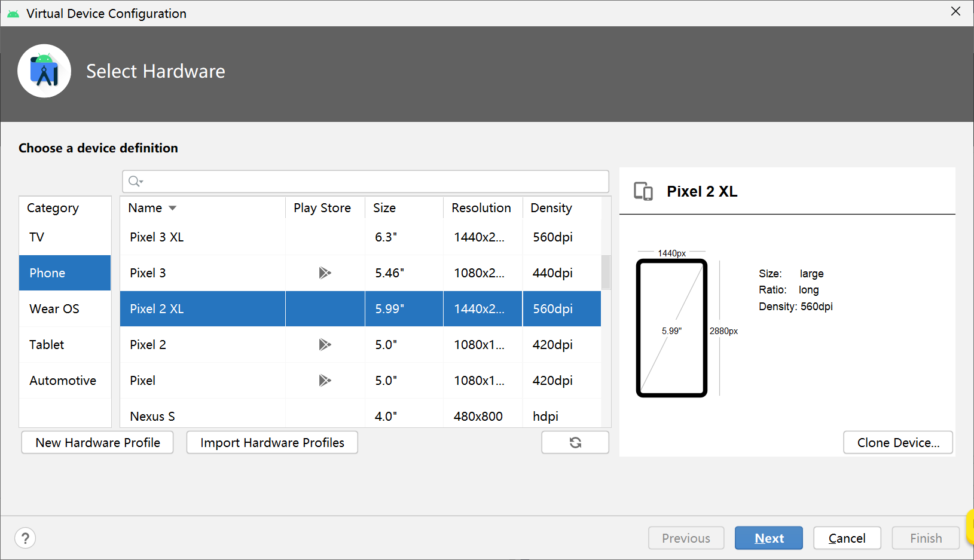Select the Wear OS category

pos(65,309)
